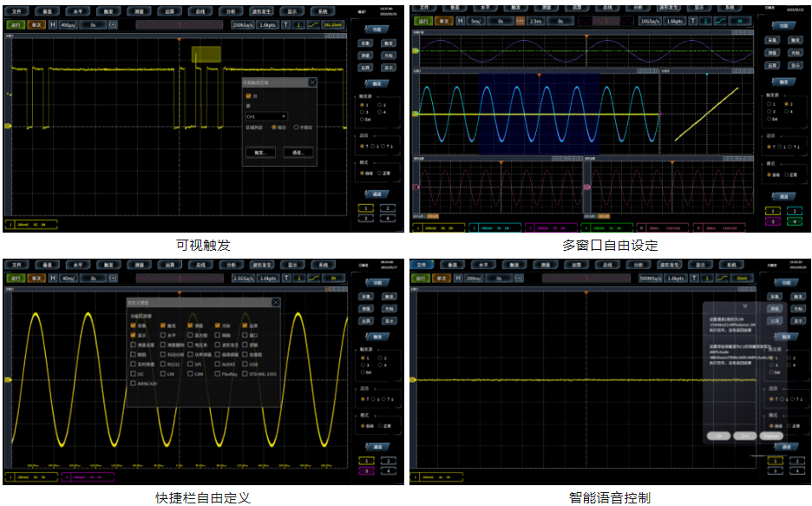Open the 250kSa/s sample rate selector
The height and width of the screenshot is (506, 812).
243,25
